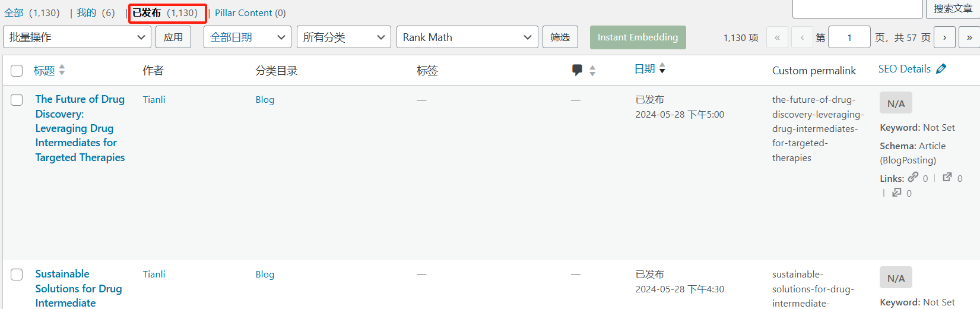The height and width of the screenshot is (309, 980).
Task: Switch to the 全部 posts view
Action: point(14,13)
